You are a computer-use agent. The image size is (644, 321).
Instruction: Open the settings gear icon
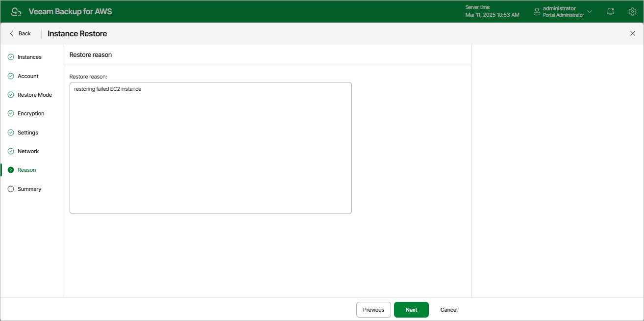[x=632, y=11]
